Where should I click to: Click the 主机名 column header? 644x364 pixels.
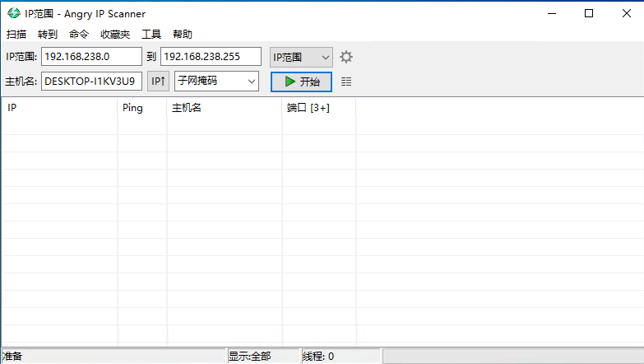[x=225, y=108]
